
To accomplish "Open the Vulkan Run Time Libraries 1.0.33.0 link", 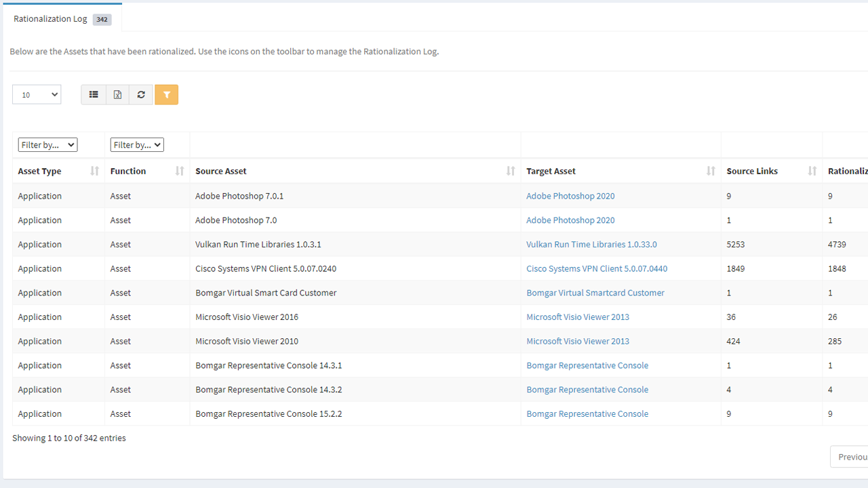I will pos(591,245).
